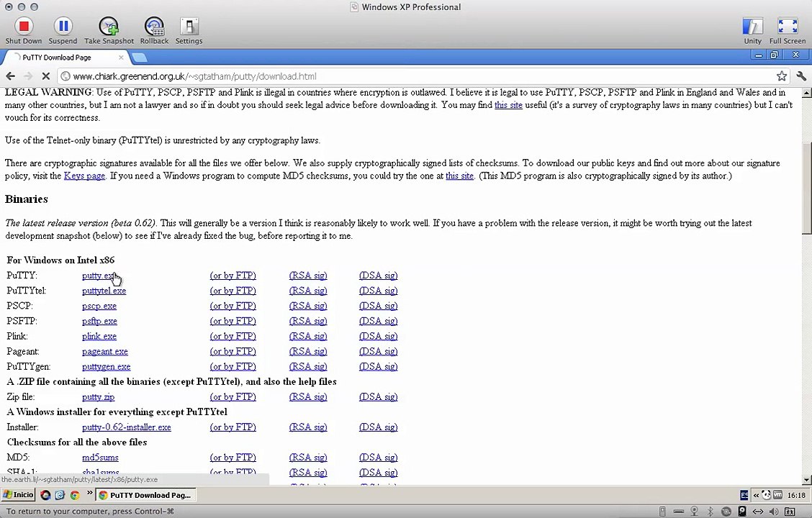Click '(DSA sig)' in the Pageant row
Viewport: 812px width, 518px height.
tap(378, 351)
